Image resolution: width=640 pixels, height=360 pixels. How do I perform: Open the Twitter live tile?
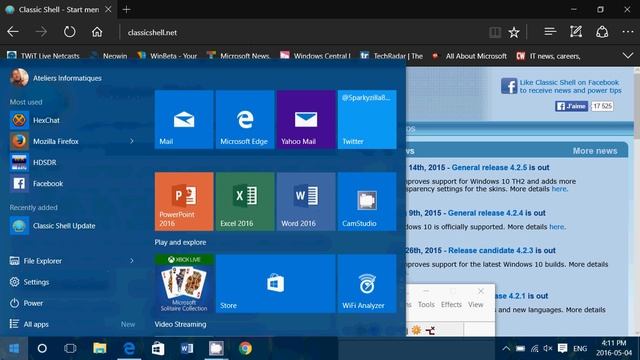coord(367,120)
